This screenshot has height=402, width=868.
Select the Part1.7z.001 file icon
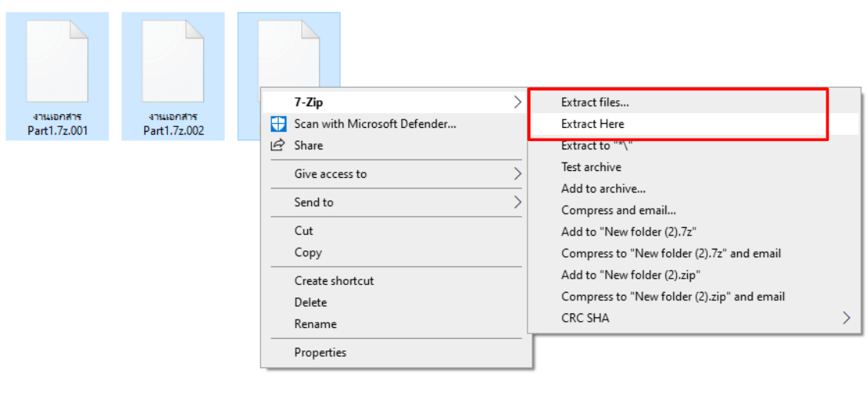(58, 62)
